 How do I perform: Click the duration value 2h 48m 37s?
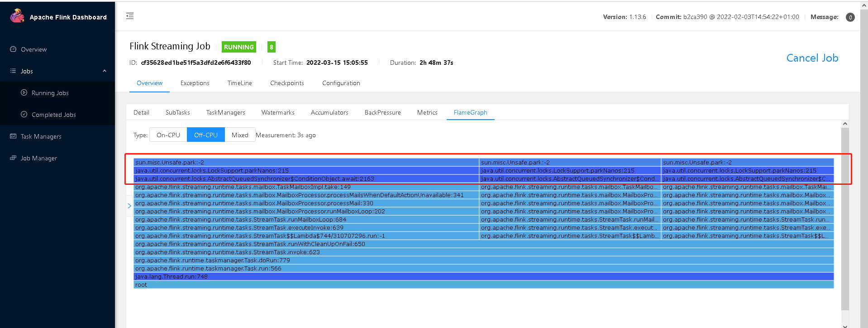coord(436,63)
